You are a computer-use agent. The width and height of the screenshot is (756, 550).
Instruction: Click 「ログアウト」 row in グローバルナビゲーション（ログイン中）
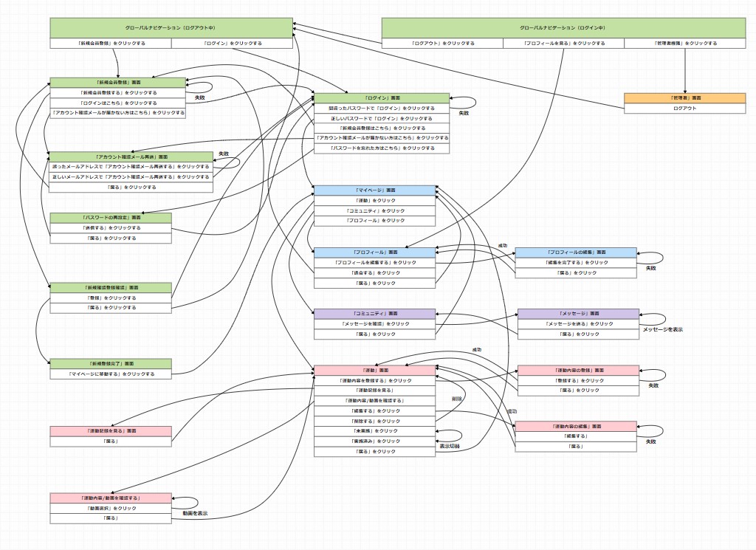pyautogui.click(x=444, y=42)
